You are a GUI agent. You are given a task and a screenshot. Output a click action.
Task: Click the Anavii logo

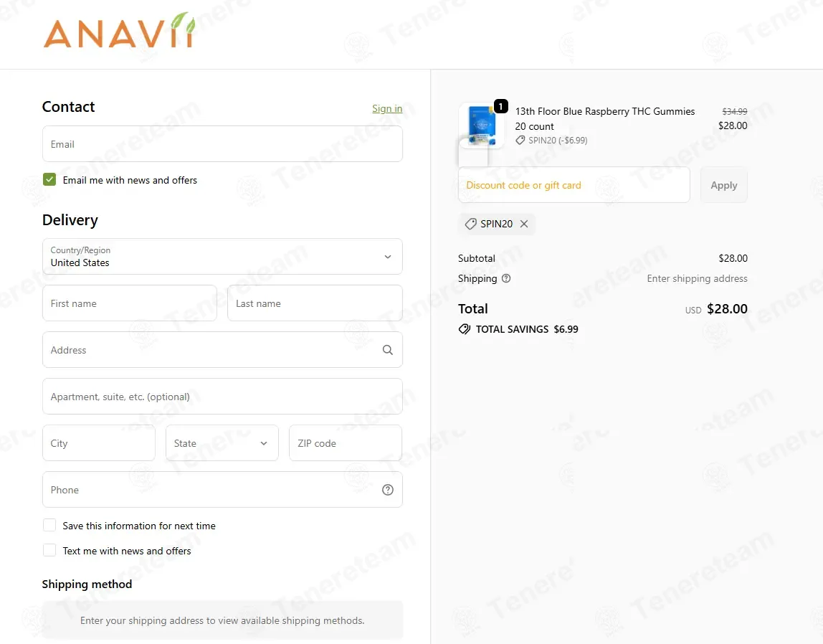coord(119,30)
